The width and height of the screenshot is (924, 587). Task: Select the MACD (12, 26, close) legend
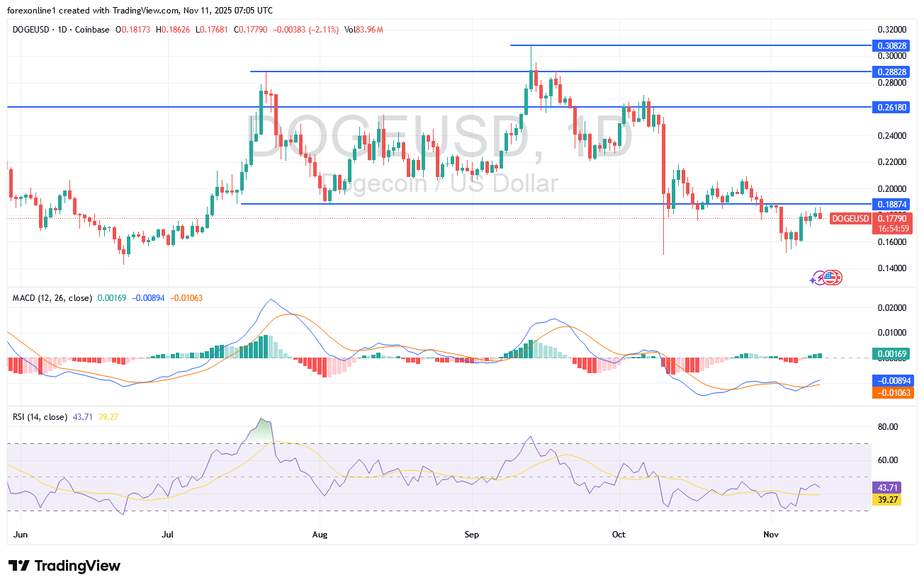52,298
